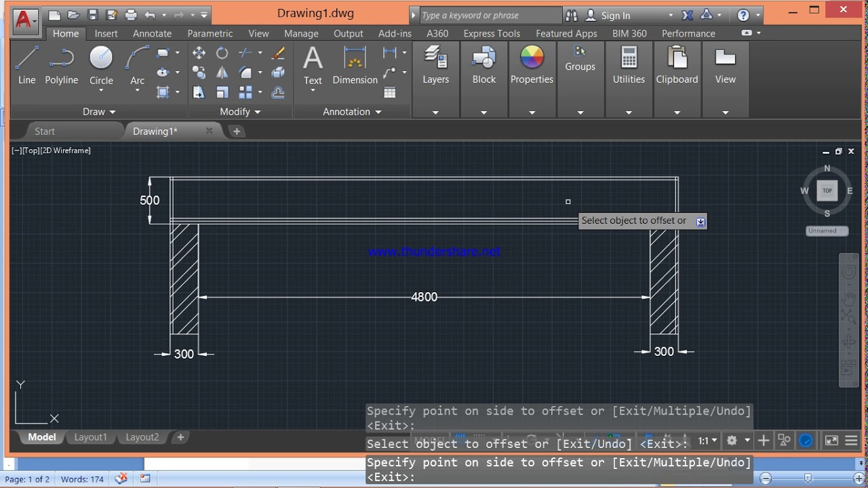This screenshot has width=868, height=488.
Task: Click the TOP face of the ViewCube
Action: (x=827, y=190)
